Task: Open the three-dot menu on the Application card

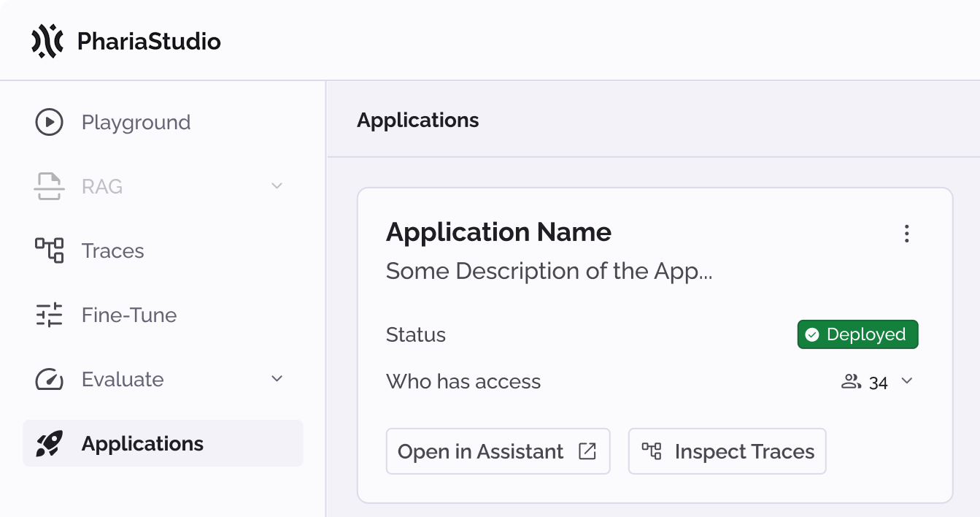Action: point(907,234)
